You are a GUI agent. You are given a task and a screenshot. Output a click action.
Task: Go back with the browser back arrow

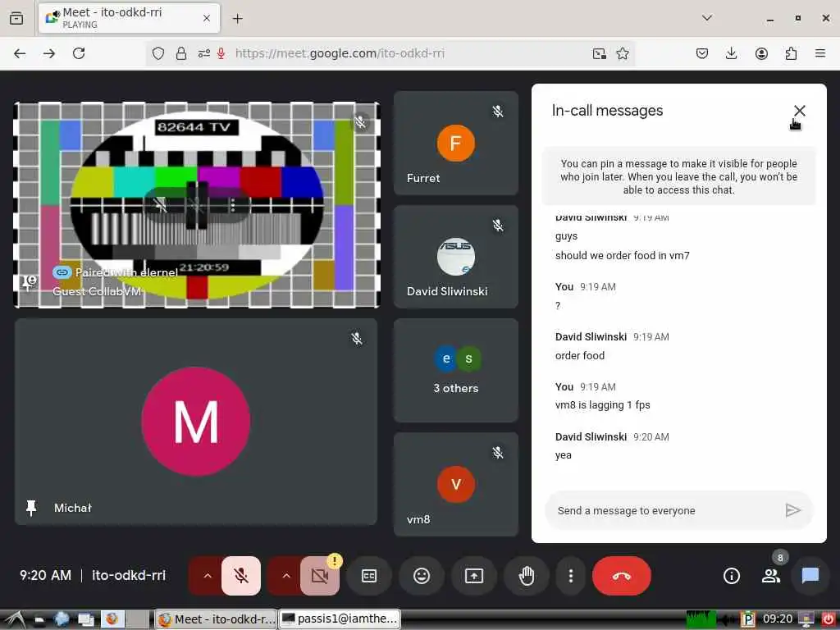(x=20, y=53)
